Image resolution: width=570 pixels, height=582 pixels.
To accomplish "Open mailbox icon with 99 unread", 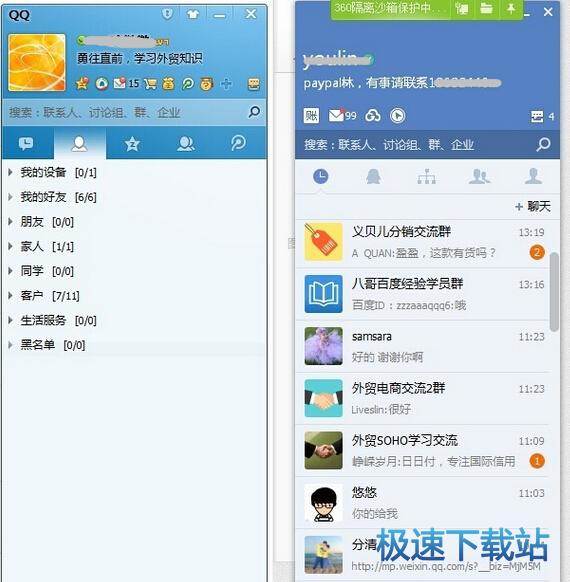I will (x=342, y=116).
